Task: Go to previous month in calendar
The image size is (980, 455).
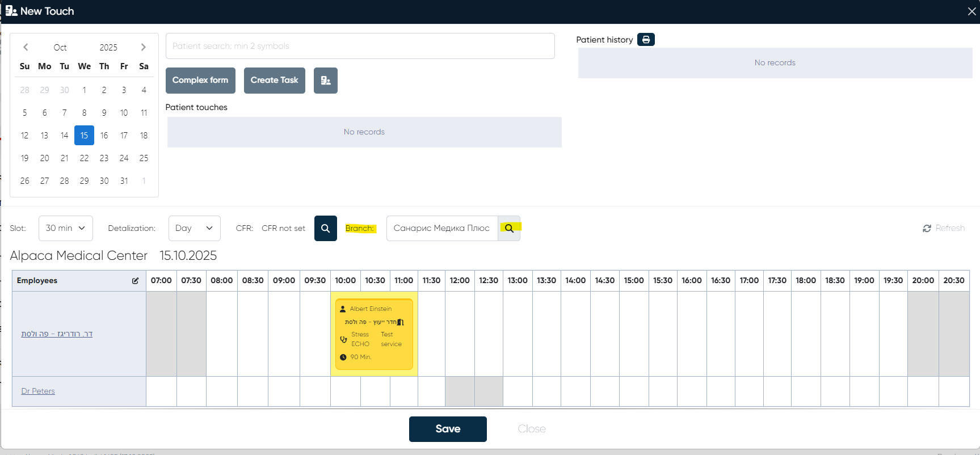Action: (x=26, y=47)
